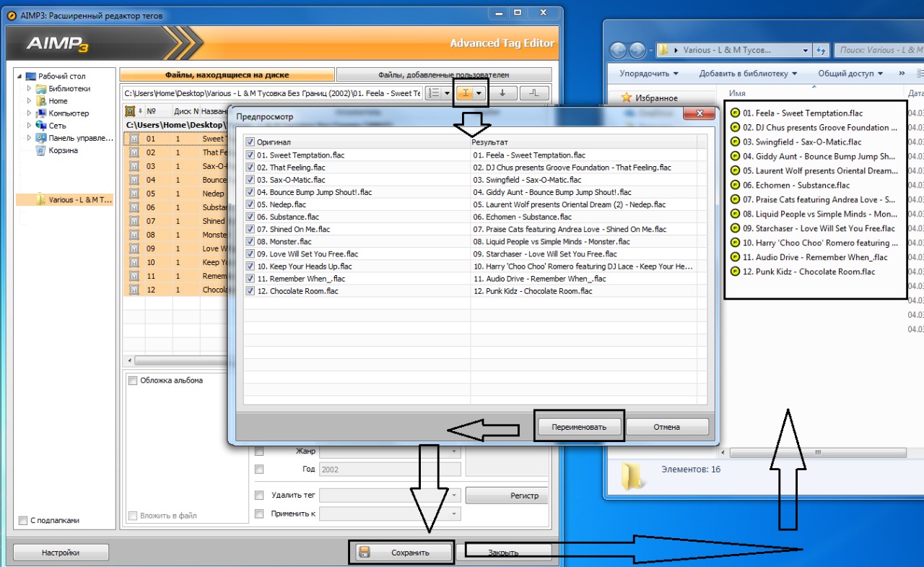924x567 pixels.
Task: Expand the Библиотеки tree node arrow
Action: pos(30,89)
